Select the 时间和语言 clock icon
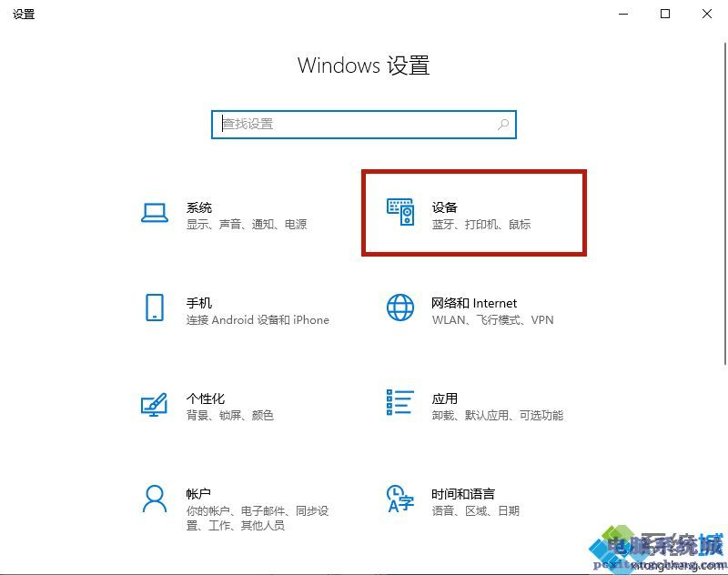Screen dimensions: 728x575 [x=400, y=499]
